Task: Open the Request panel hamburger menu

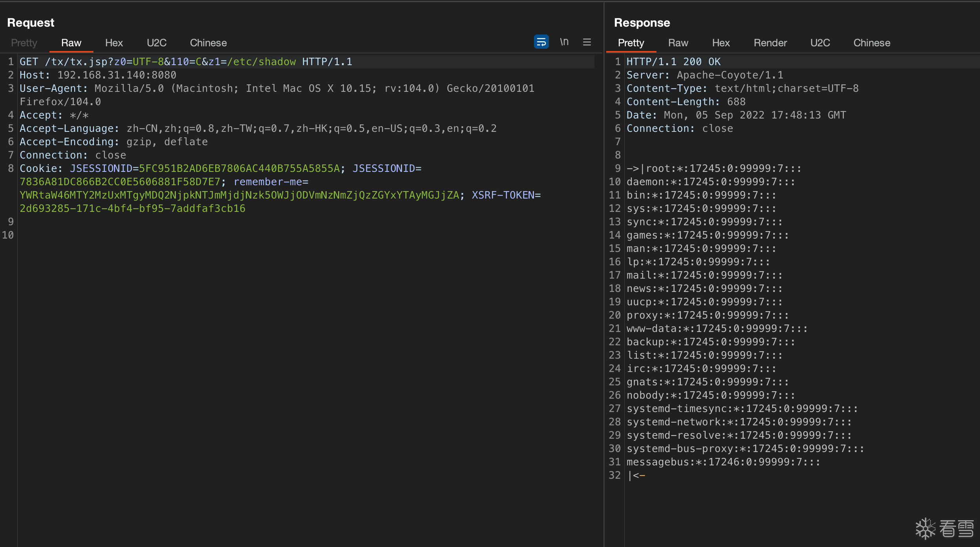Action: tap(587, 42)
